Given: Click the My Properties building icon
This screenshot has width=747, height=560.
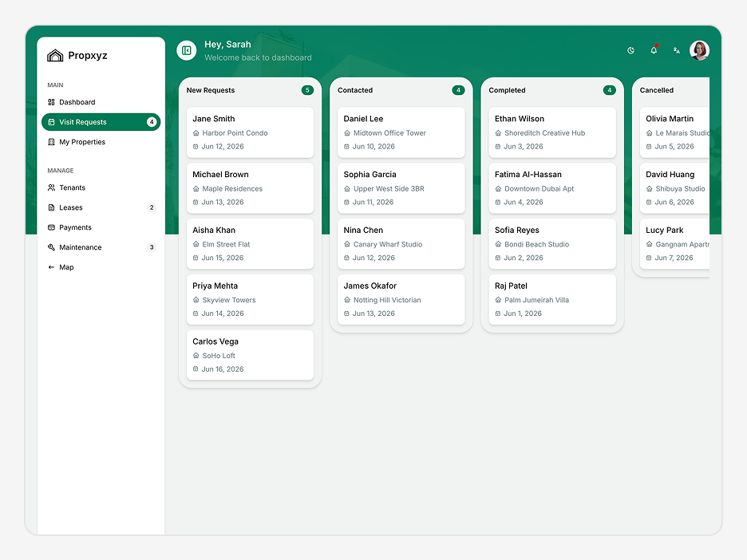Looking at the screenshot, I should point(51,142).
